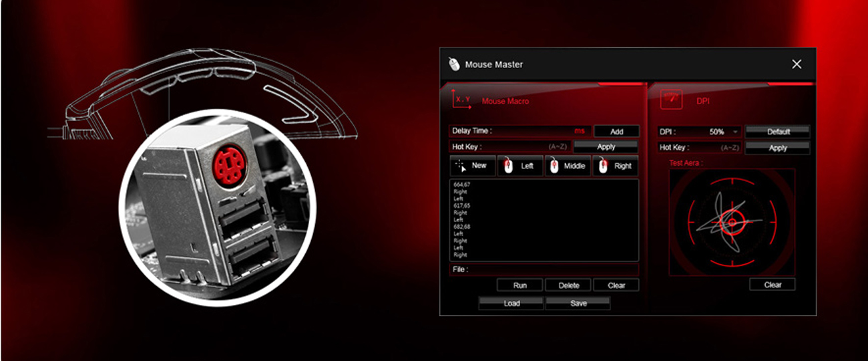
Task: Apply the DPI hot key
Action: pos(777,148)
